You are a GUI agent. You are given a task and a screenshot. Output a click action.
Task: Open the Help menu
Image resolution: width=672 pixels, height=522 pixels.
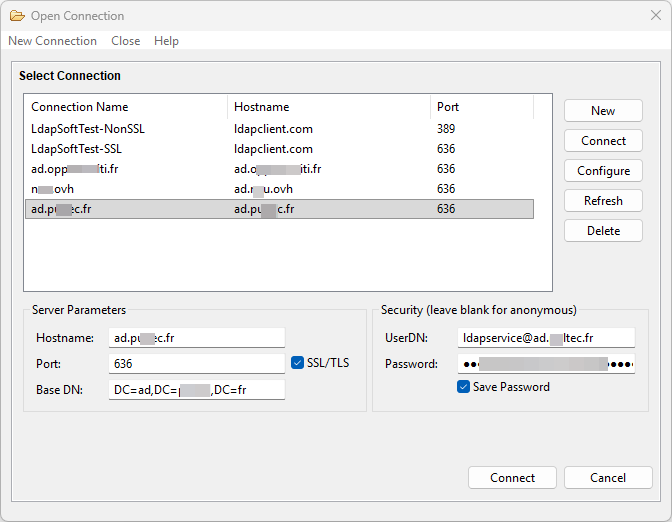point(166,41)
